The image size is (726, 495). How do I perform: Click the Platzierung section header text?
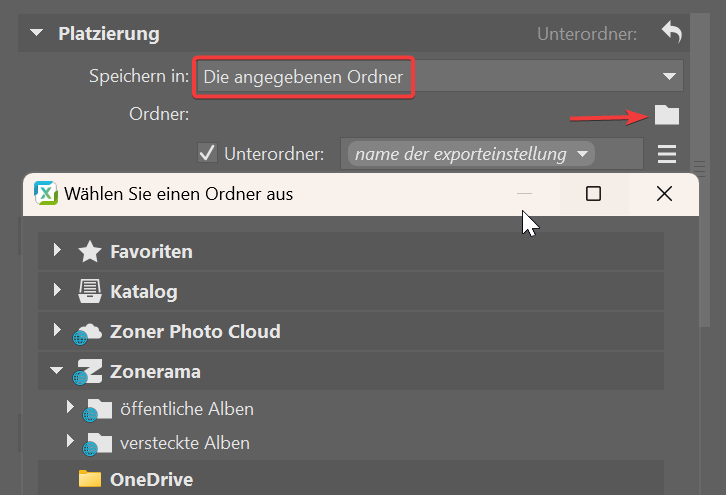pos(109,34)
